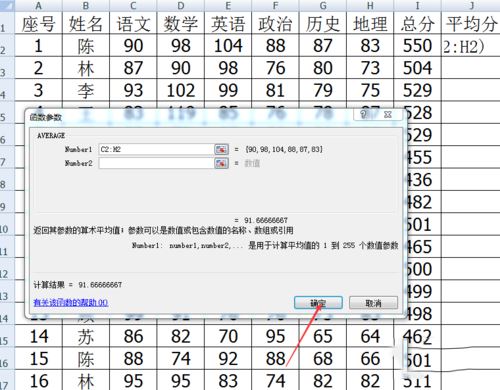The image size is (500, 390).
Task: Select the history score 65
Action: pyautogui.click(x=323, y=336)
